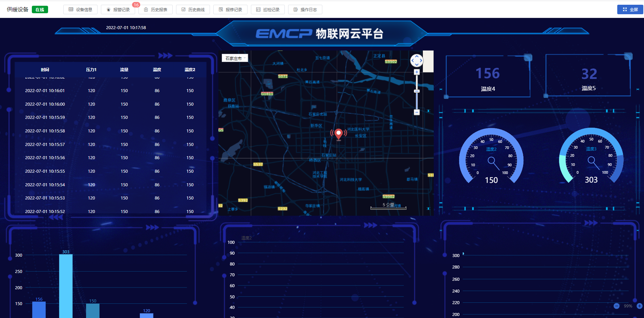
Task: Zoom in the map with plus button
Action: pyautogui.click(x=417, y=72)
